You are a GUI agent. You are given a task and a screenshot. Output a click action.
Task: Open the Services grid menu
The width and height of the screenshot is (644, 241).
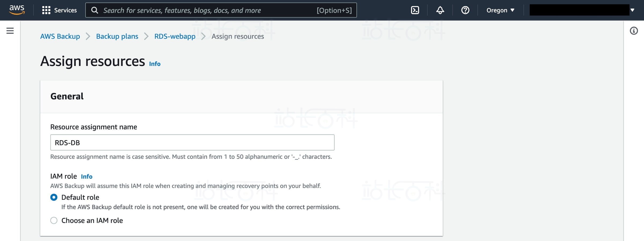(x=46, y=10)
